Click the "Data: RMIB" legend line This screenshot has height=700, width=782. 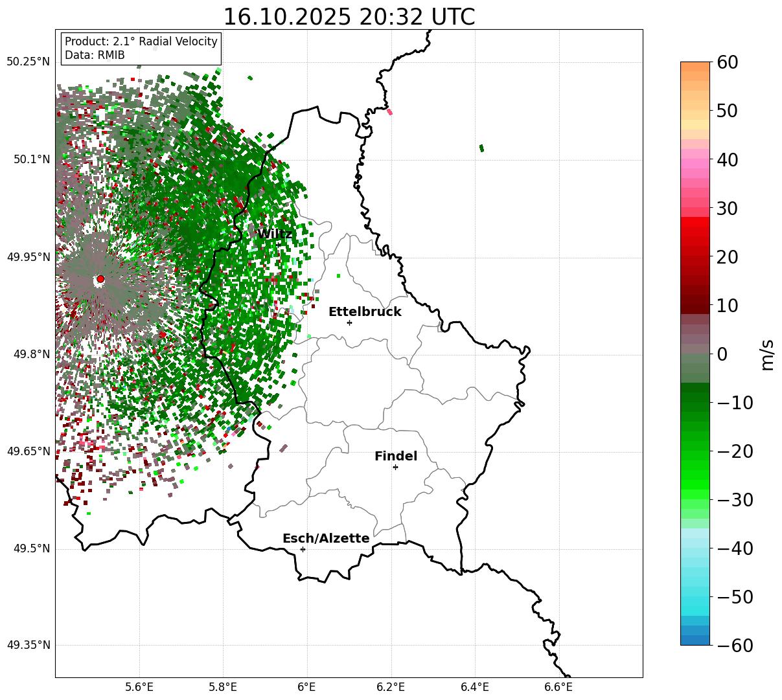tap(95, 55)
